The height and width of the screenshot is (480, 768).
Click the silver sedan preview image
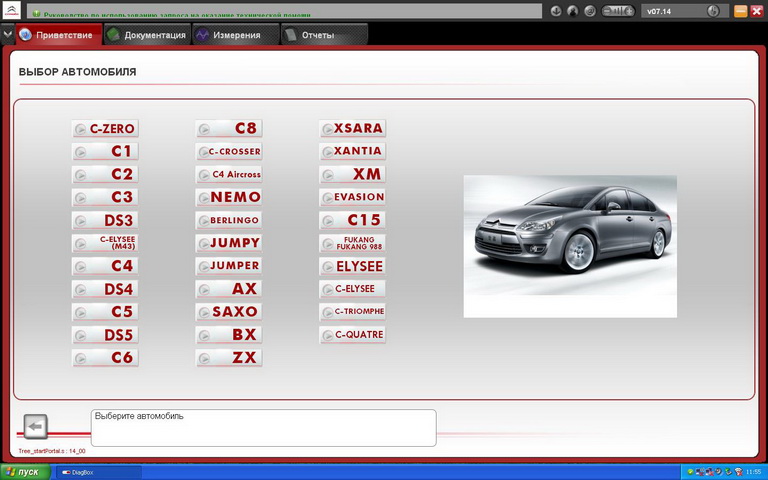[570, 246]
